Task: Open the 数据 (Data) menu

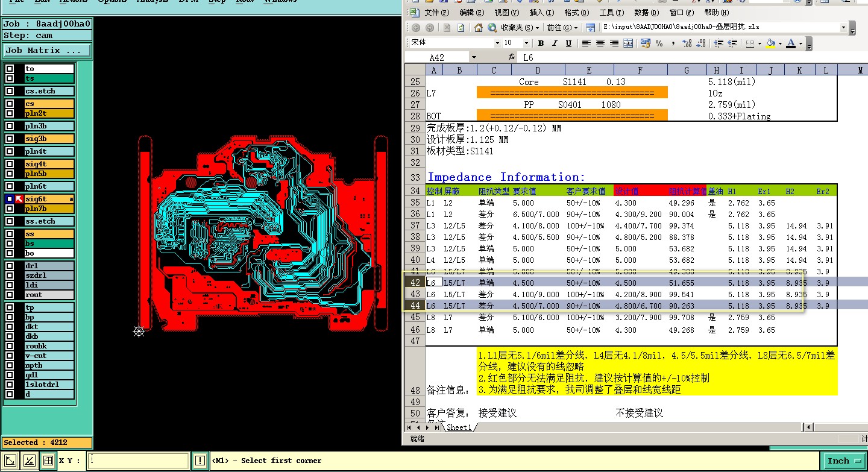Action: (x=646, y=13)
